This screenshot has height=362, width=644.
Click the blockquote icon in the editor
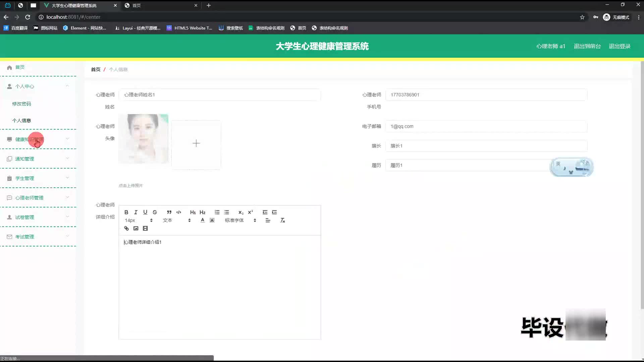point(169,212)
